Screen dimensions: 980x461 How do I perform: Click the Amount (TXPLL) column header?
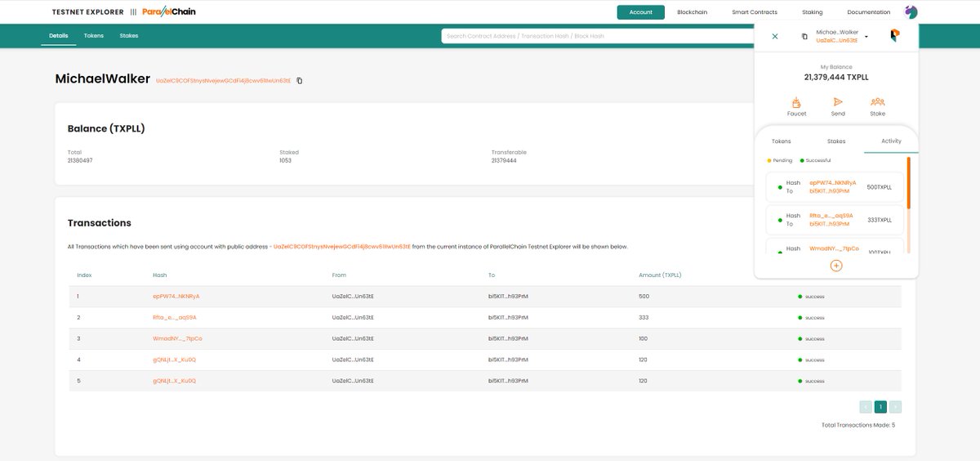[x=660, y=275]
